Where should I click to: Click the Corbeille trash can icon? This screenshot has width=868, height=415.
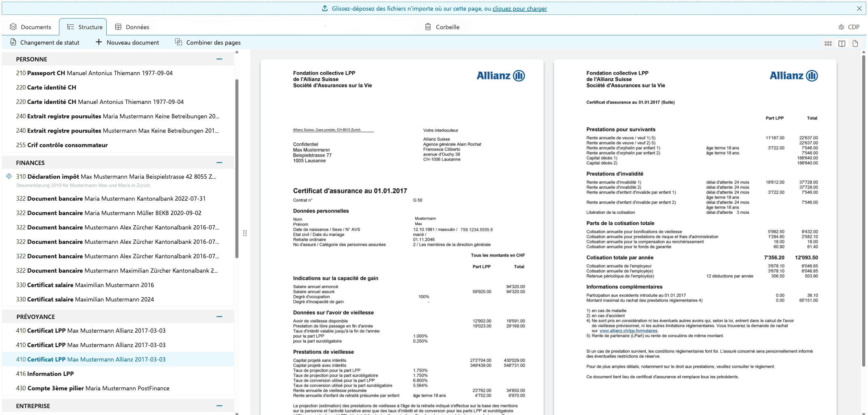(428, 27)
